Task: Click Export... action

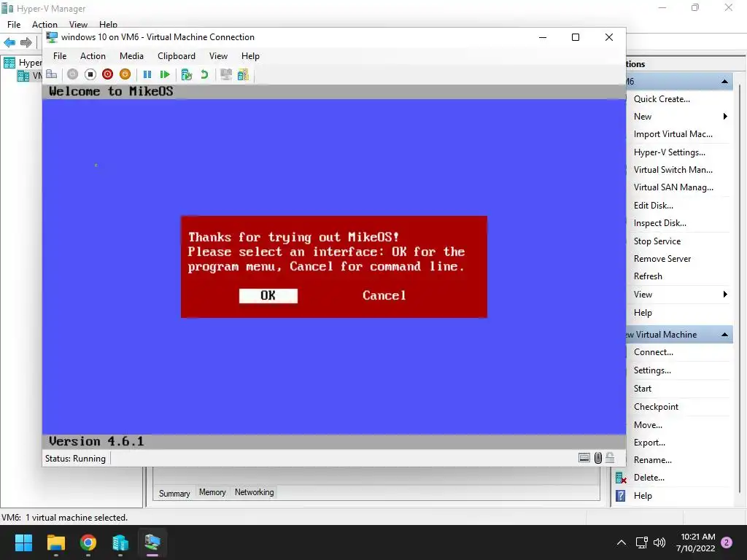Action: [649, 443]
